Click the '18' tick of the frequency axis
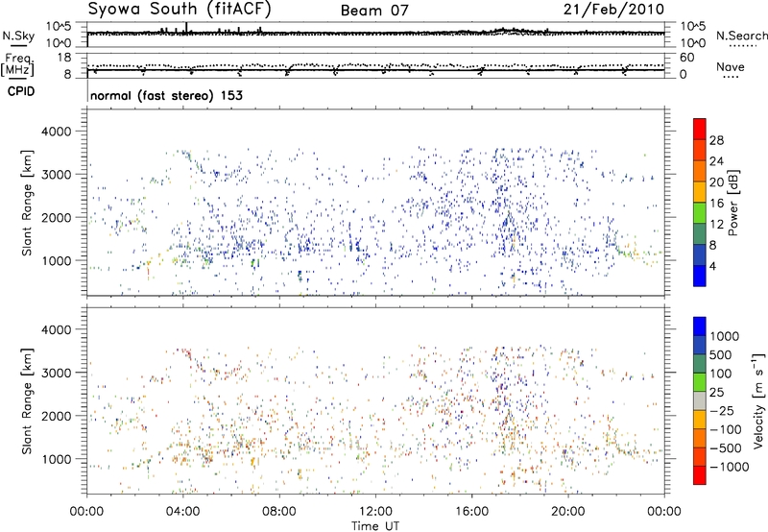Image resolution: width=768 pixels, height=532 pixels. tap(64, 58)
